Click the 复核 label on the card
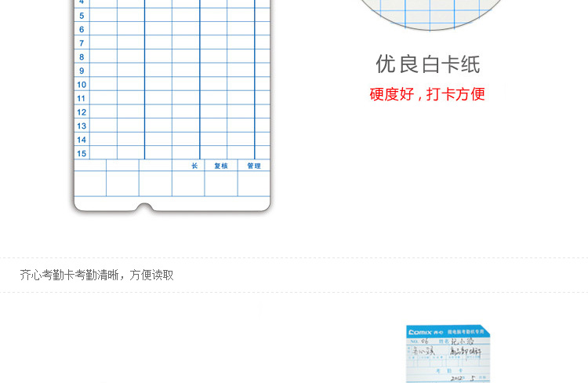The height and width of the screenshot is (383, 588). tap(221, 166)
